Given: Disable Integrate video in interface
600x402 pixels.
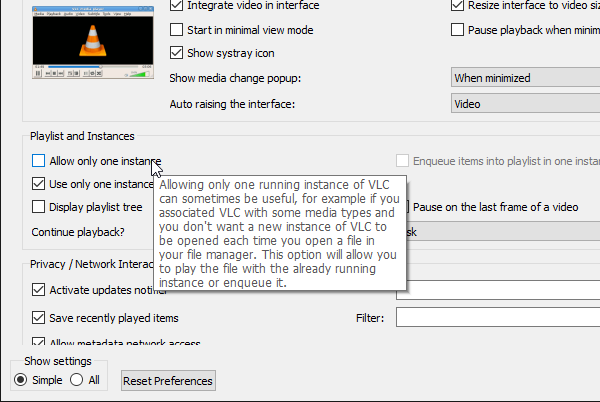Looking at the screenshot, I should click(178, 7).
